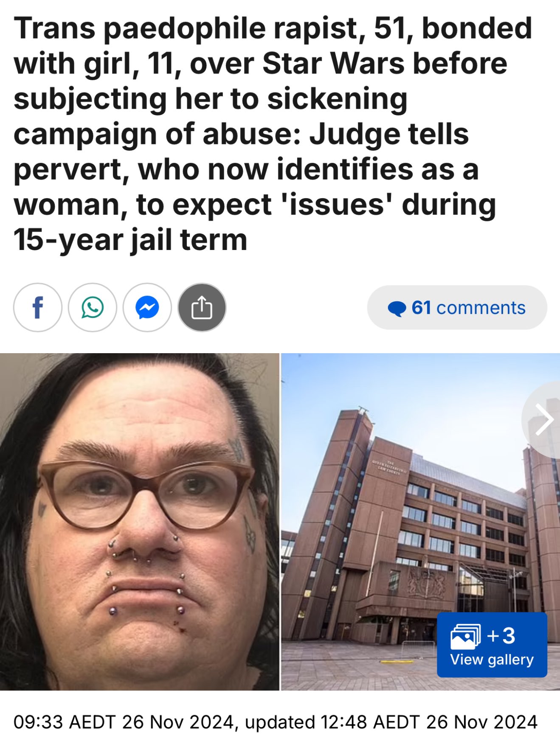Click the 'comments' word beside 61
The height and width of the screenshot is (736, 560).
481,308
